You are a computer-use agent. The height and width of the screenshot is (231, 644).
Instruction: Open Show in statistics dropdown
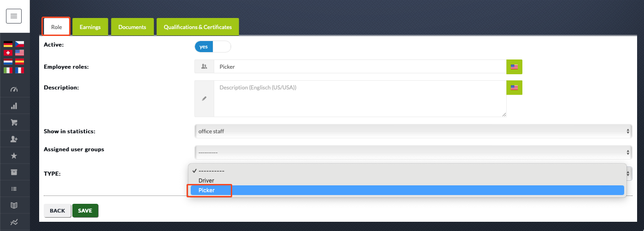pyautogui.click(x=413, y=131)
